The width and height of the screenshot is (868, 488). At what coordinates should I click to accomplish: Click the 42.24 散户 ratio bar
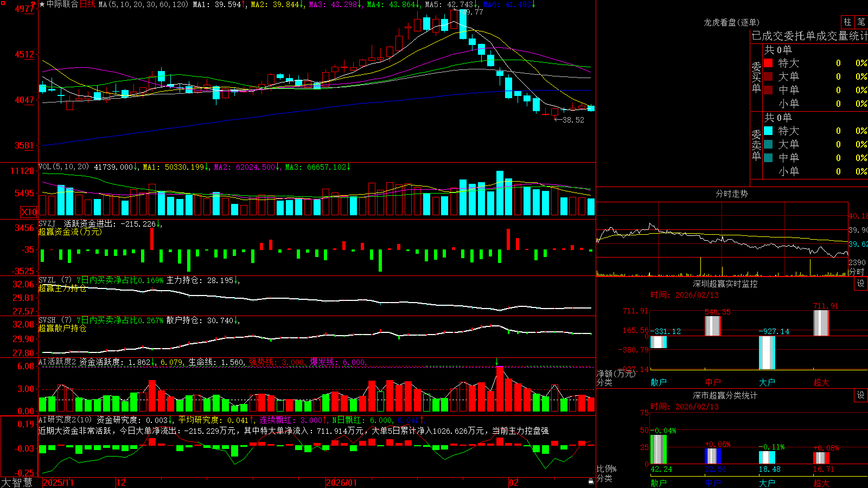tap(659, 450)
